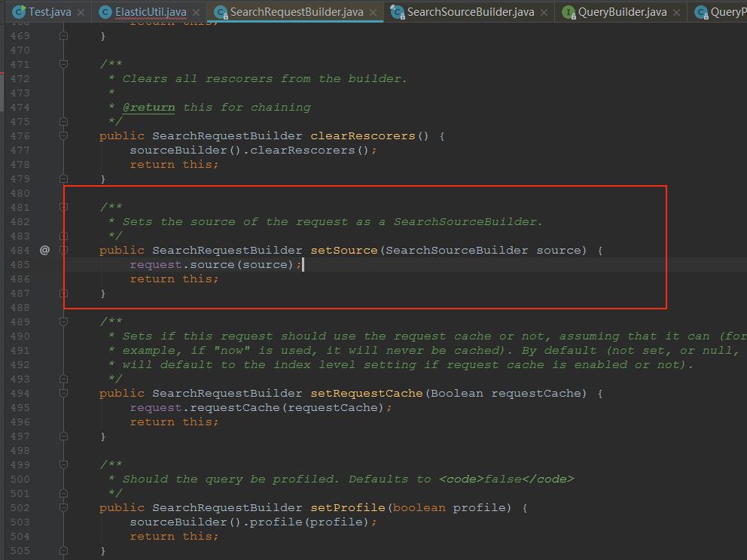Open the QueryBuilder.java tab
This screenshot has height=560, width=747.
coord(622,12)
